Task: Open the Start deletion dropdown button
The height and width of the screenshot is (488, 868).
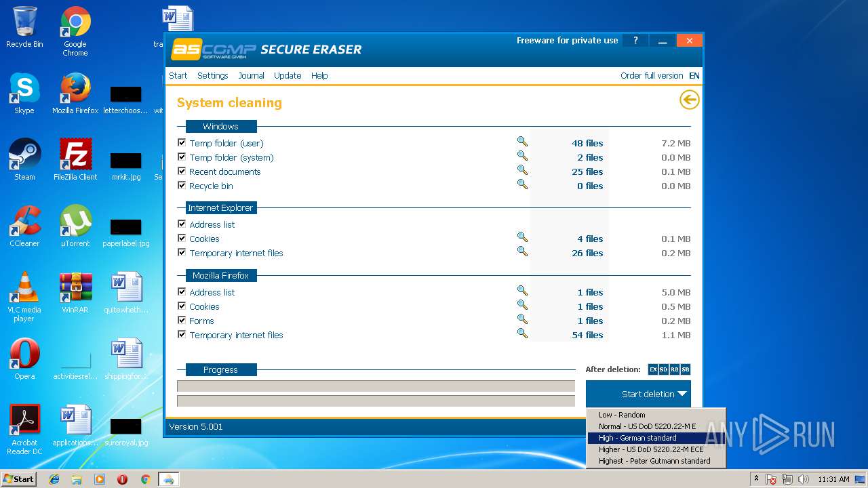Action: [x=638, y=394]
